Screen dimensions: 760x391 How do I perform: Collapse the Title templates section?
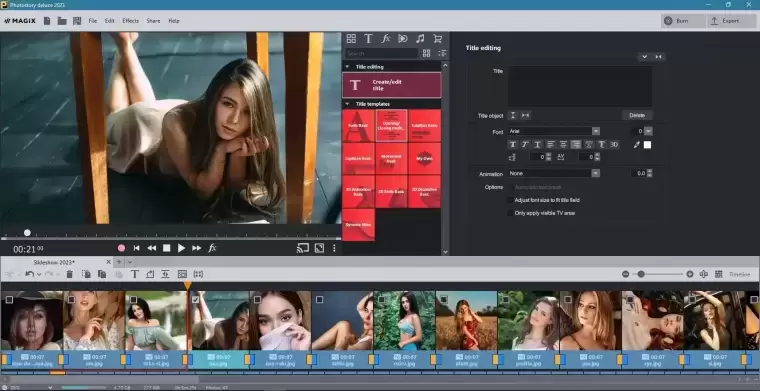348,104
